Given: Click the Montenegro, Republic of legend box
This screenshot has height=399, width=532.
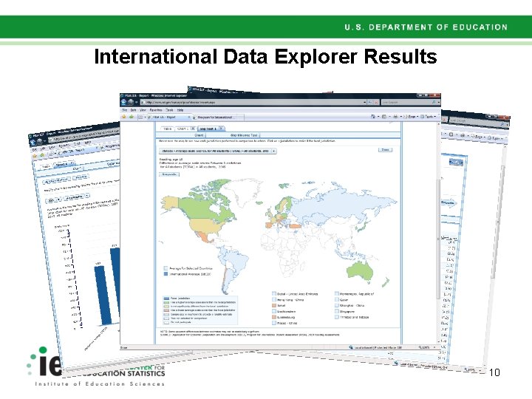Looking at the screenshot, I should 337,294.
